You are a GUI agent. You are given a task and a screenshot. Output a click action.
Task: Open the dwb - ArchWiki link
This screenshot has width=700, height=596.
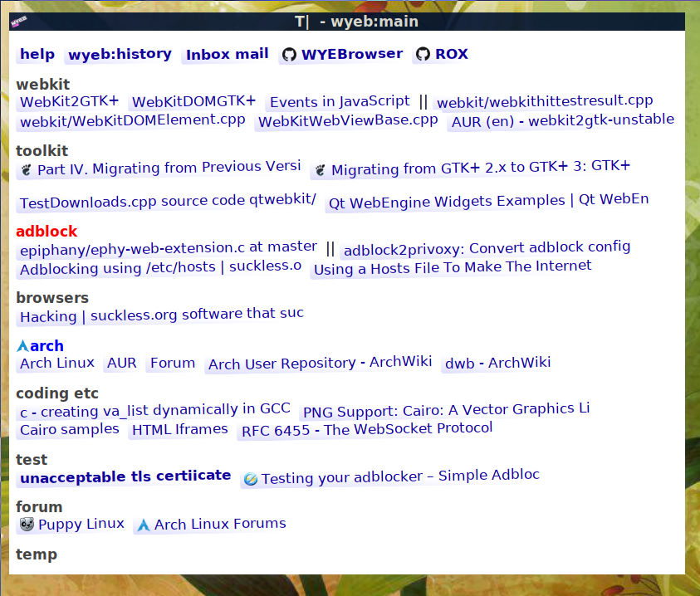coord(497,363)
